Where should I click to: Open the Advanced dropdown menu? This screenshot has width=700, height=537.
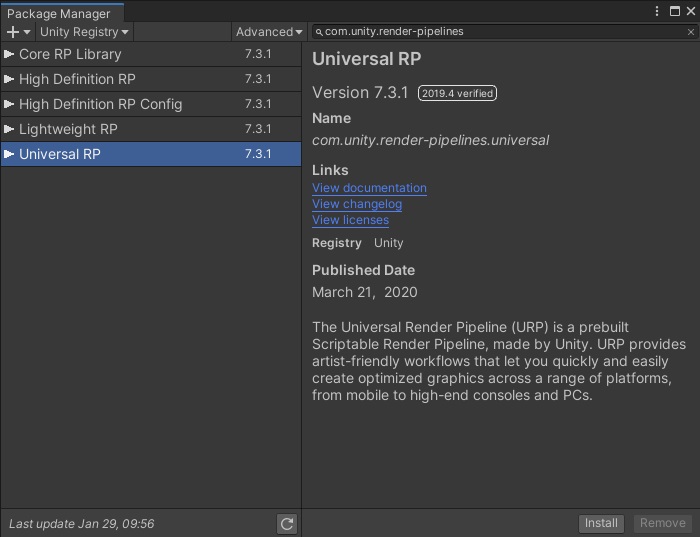pyautogui.click(x=269, y=32)
